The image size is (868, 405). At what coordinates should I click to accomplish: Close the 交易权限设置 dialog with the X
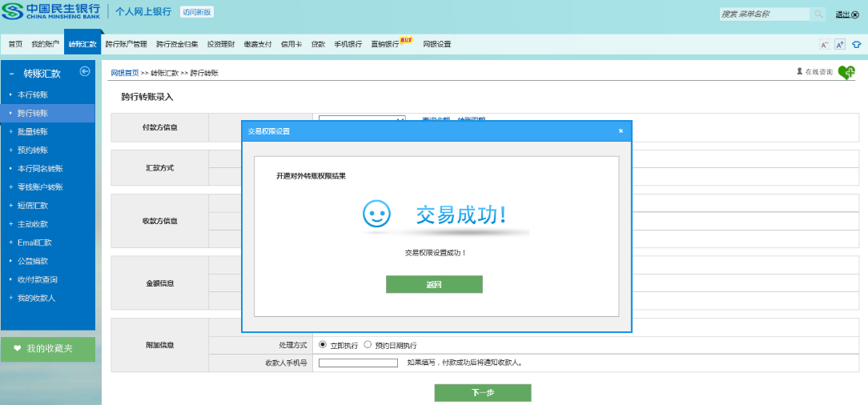[621, 130]
